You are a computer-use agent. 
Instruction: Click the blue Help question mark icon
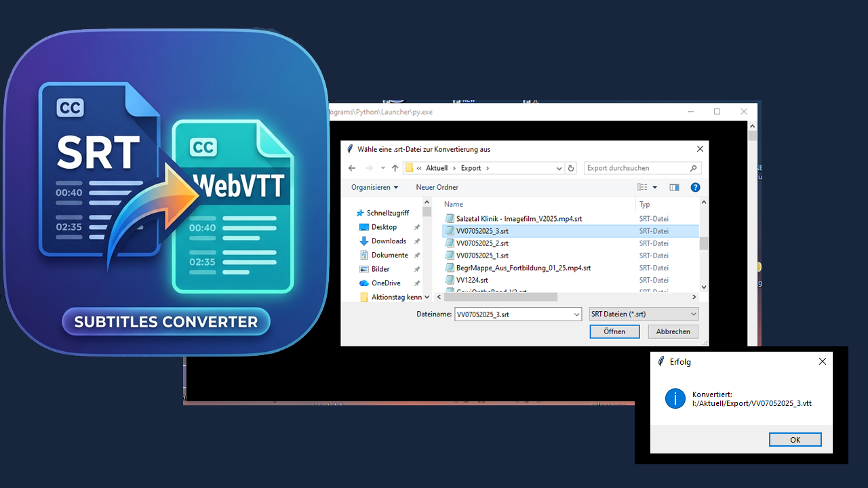pyautogui.click(x=694, y=187)
